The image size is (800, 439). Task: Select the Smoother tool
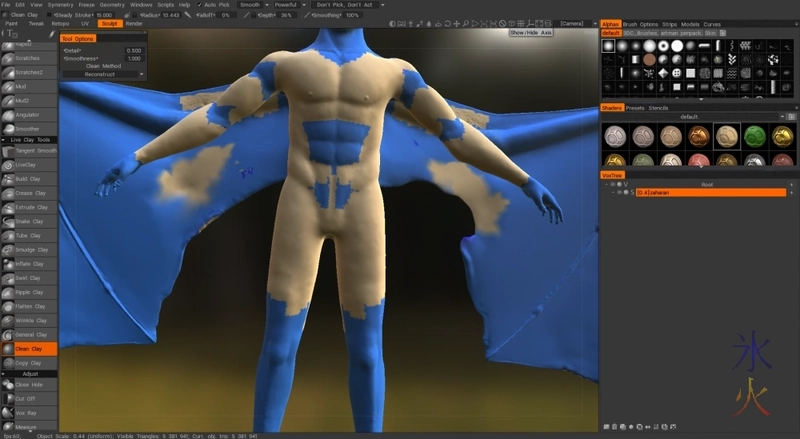tap(29, 129)
